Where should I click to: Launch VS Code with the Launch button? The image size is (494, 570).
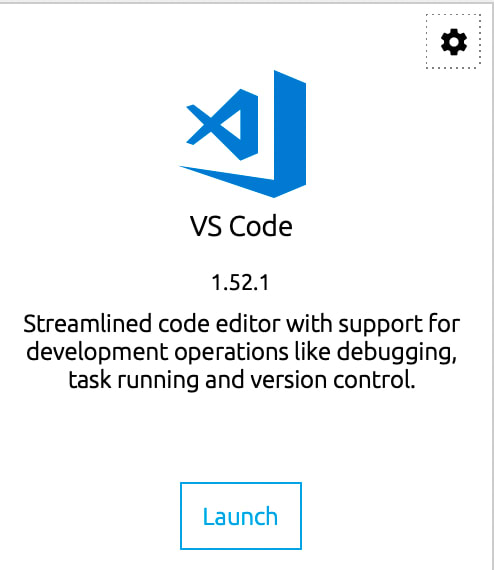241,516
